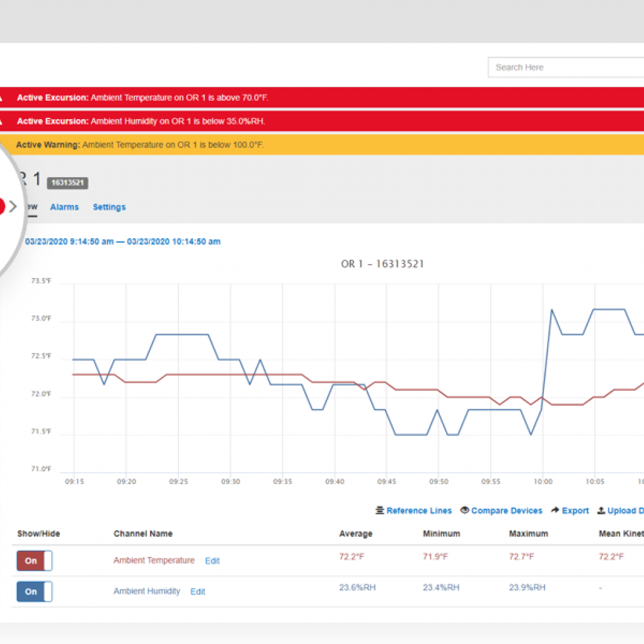Click warning icon on Ambient Temperature excursion banner

click(x=2, y=98)
